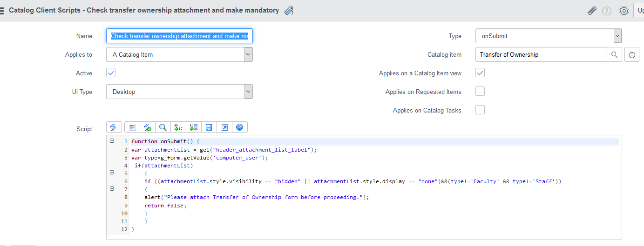Open the form context menu hamburger icon
Viewport: 644px width, 246px height.
[x=2, y=10]
